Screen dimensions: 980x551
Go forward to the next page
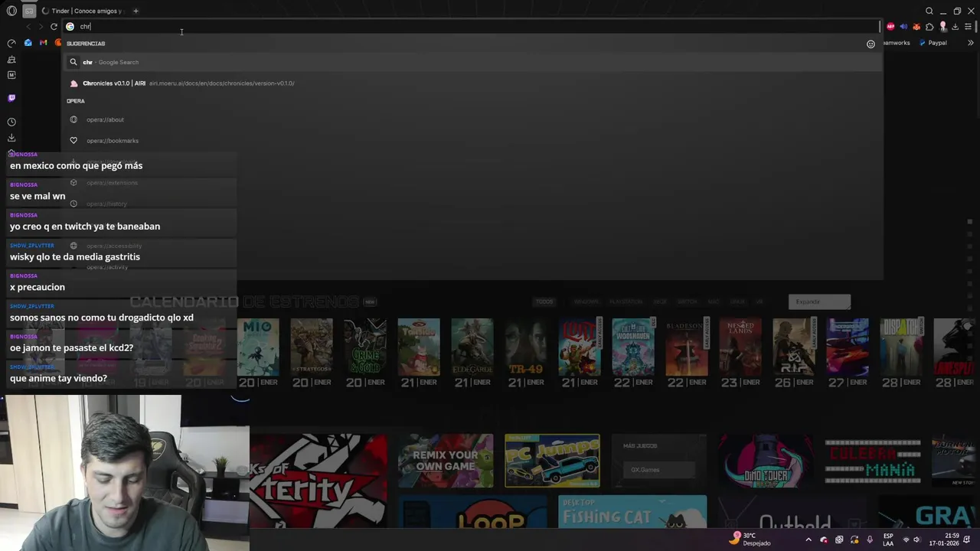41,26
